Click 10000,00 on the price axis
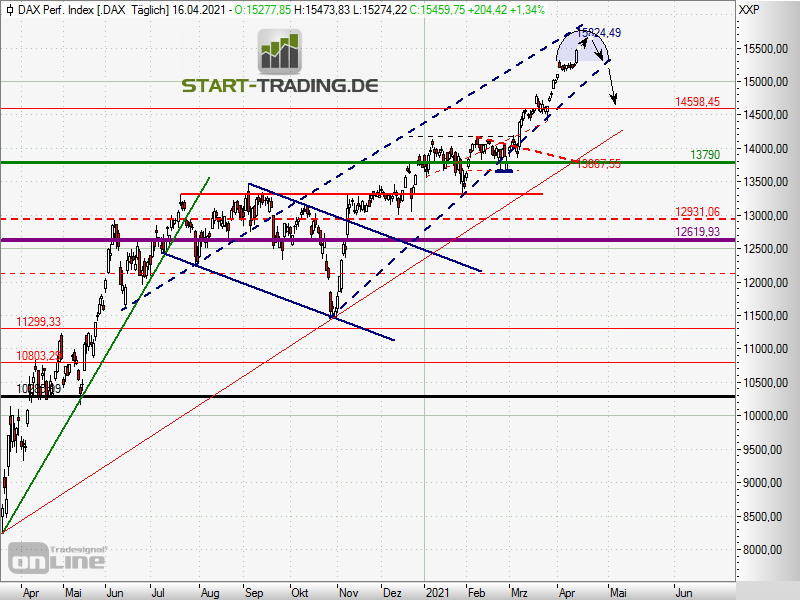This screenshot has width=800, height=600. point(766,416)
